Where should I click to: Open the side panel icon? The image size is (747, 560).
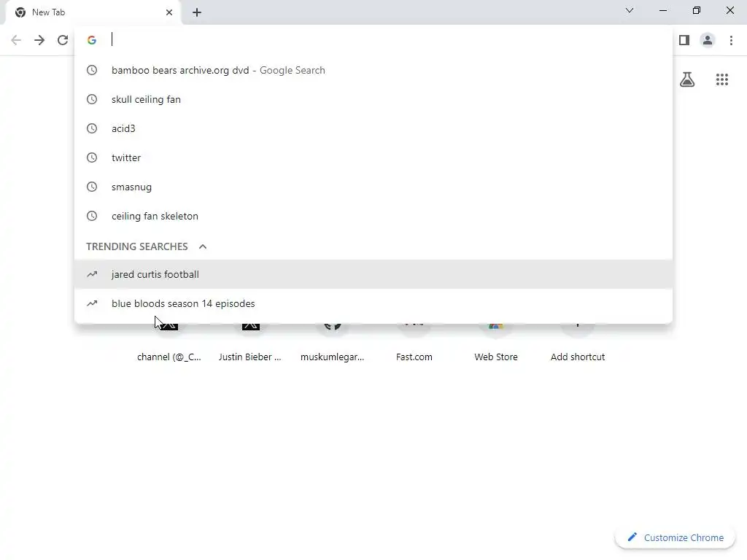pyautogui.click(x=684, y=40)
